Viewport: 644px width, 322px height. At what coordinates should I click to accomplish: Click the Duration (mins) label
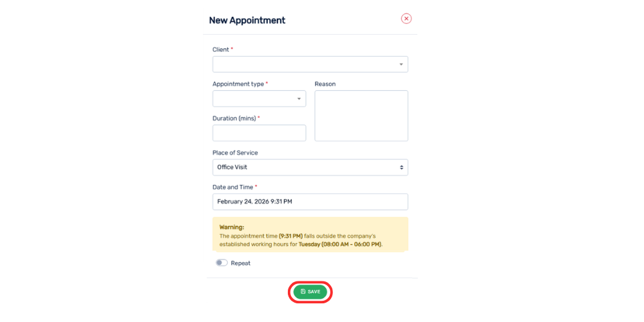(234, 118)
